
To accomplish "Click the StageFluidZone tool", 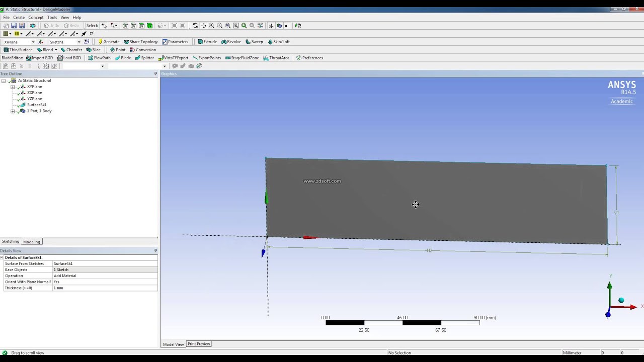I will [242, 58].
